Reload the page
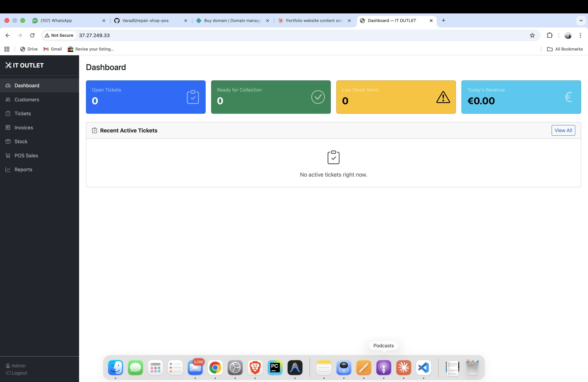 (32, 35)
